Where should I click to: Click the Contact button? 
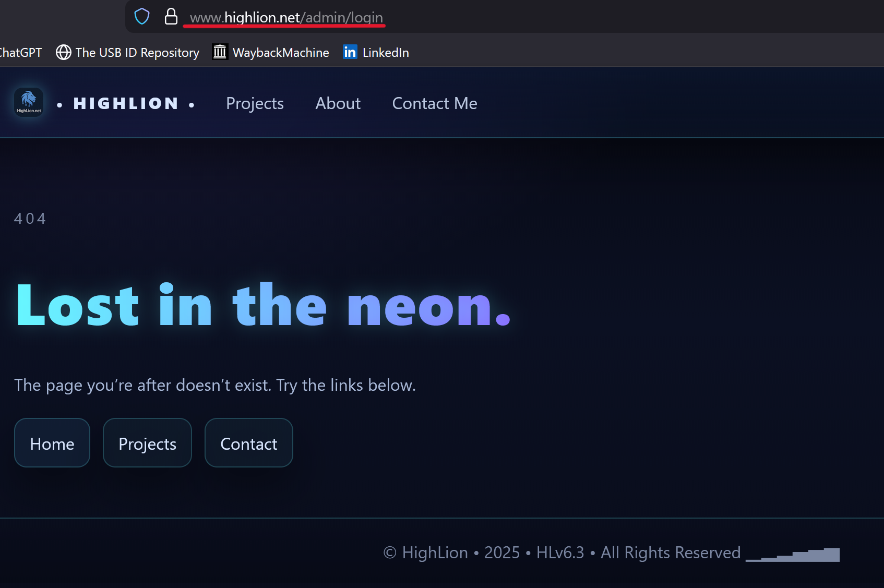(x=249, y=443)
